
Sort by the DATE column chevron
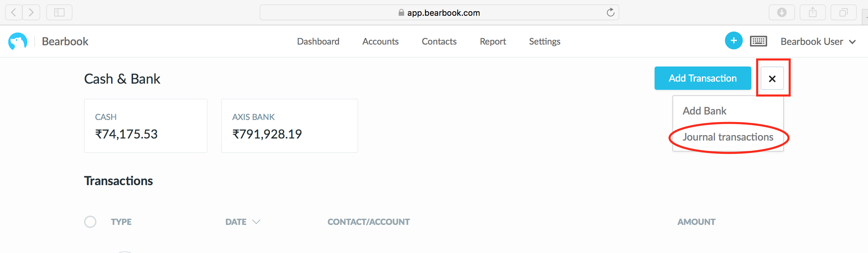pyautogui.click(x=256, y=222)
